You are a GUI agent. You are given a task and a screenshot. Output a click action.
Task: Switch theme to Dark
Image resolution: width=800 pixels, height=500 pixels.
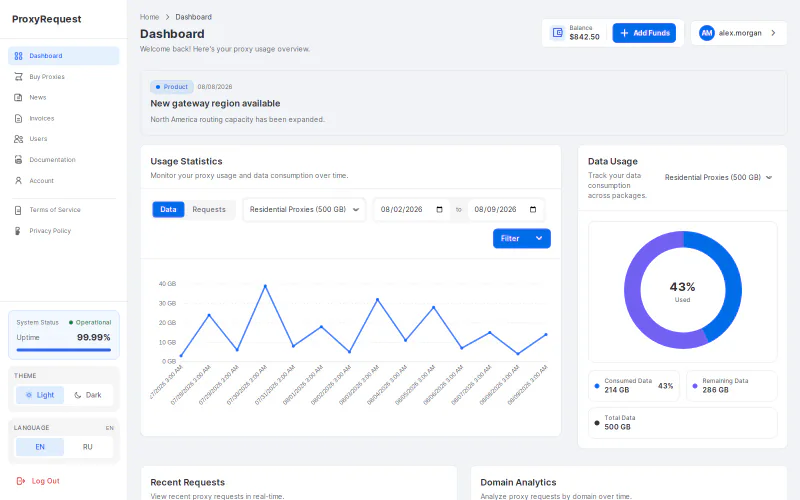(x=88, y=395)
